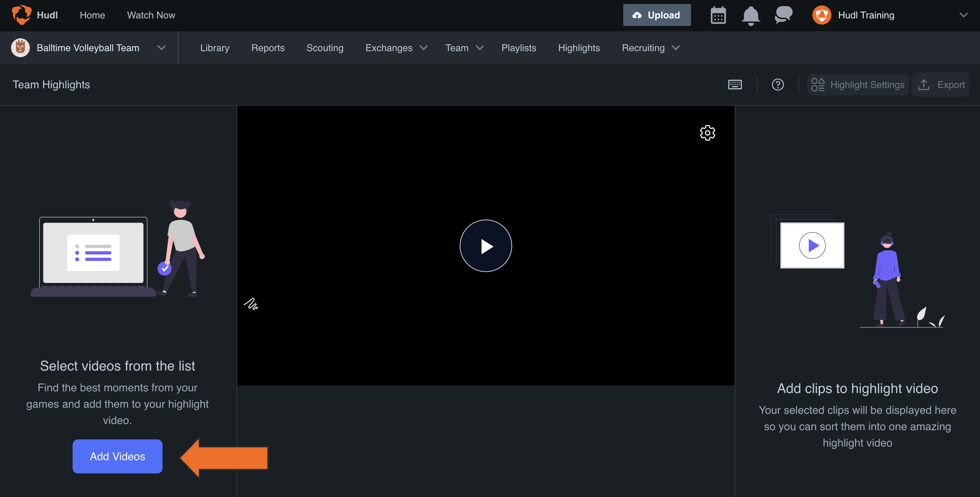Open video player settings gear
This screenshot has height=497, width=980.
tap(707, 133)
